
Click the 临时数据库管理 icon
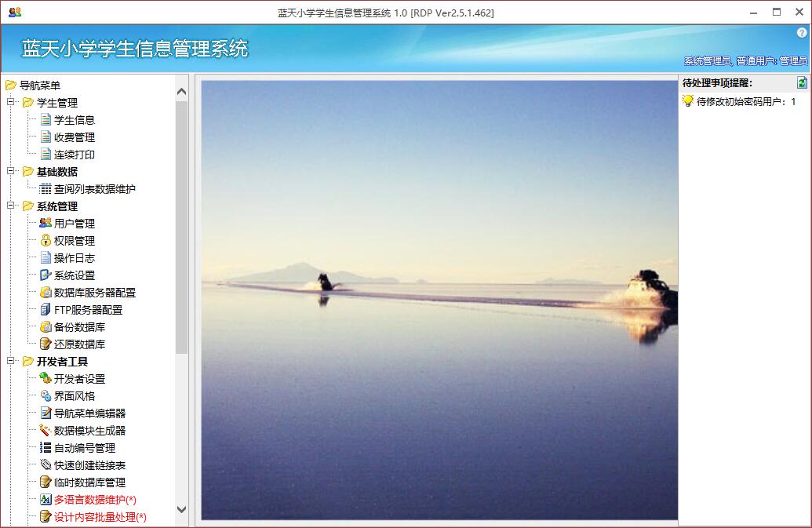coord(46,482)
